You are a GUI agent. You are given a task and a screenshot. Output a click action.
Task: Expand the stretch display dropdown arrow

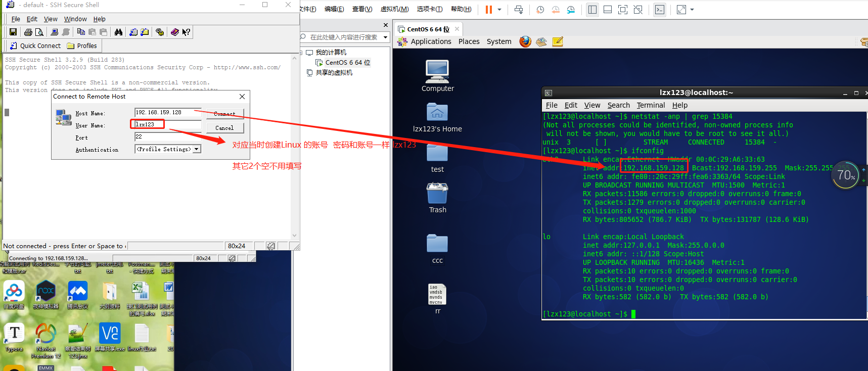click(692, 10)
